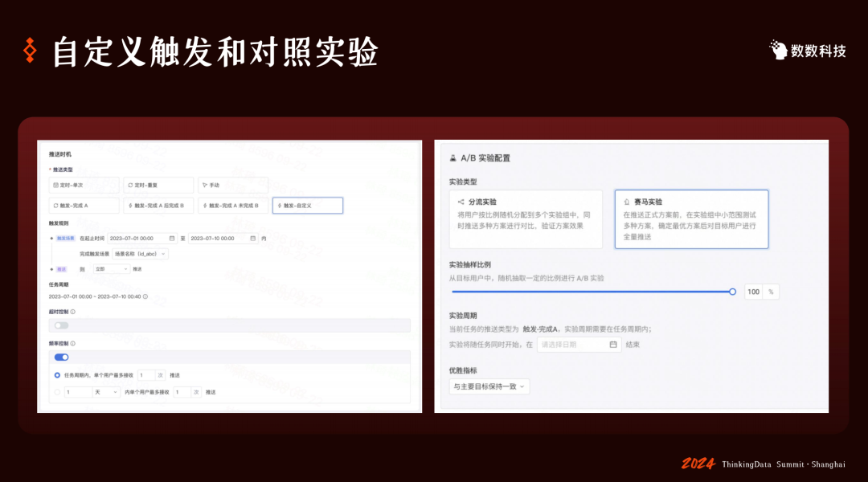868x482 pixels.
Task: Click the orange diamond icon beside the title
Action: point(31,51)
